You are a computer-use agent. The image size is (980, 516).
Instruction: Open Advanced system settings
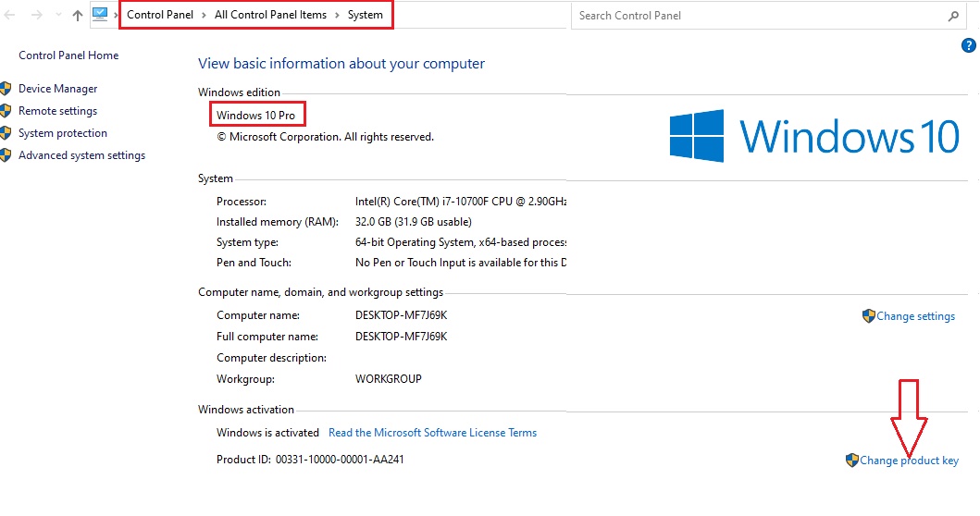point(81,155)
